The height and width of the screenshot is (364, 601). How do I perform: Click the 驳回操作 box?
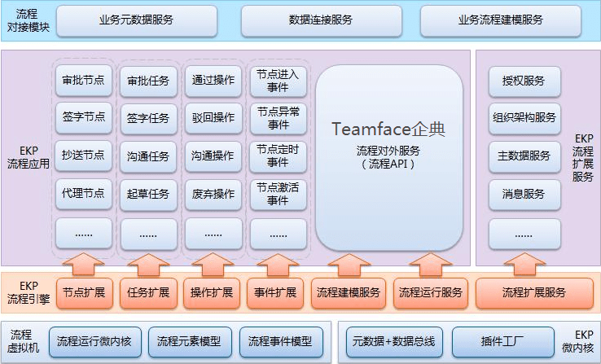coord(213,118)
